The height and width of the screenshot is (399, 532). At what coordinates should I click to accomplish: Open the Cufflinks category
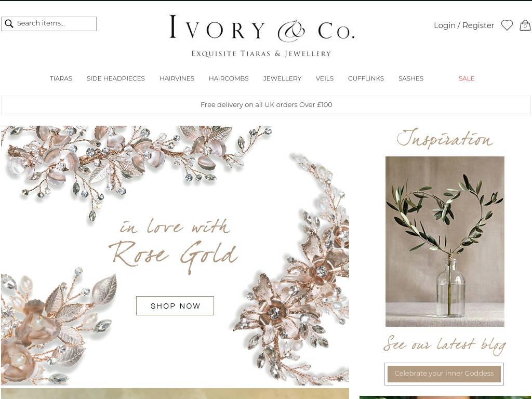[x=366, y=78]
